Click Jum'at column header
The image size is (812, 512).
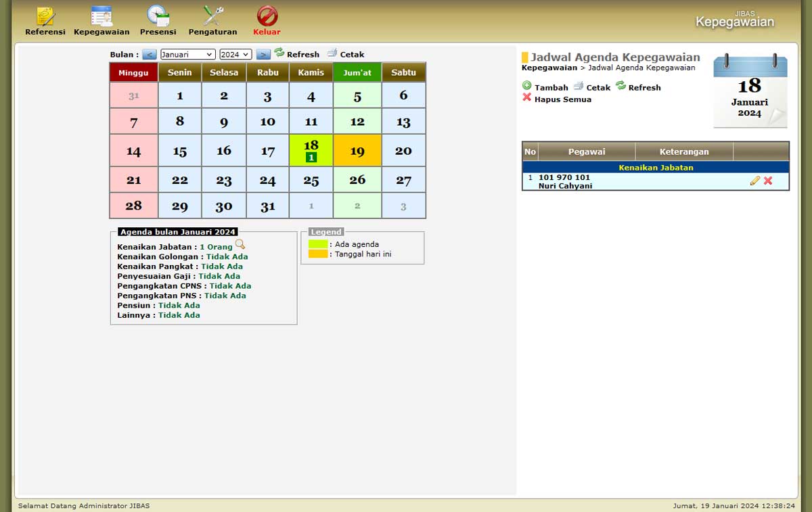(x=357, y=72)
